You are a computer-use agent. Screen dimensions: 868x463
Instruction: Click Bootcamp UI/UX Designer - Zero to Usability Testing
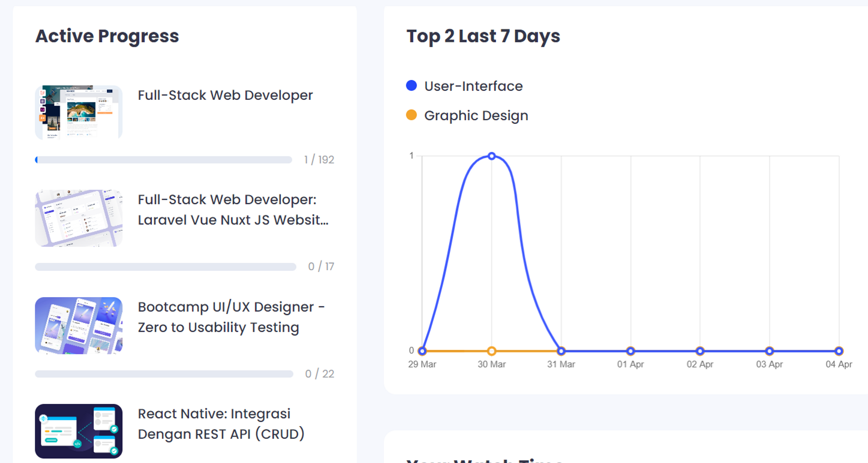pyautogui.click(x=231, y=317)
